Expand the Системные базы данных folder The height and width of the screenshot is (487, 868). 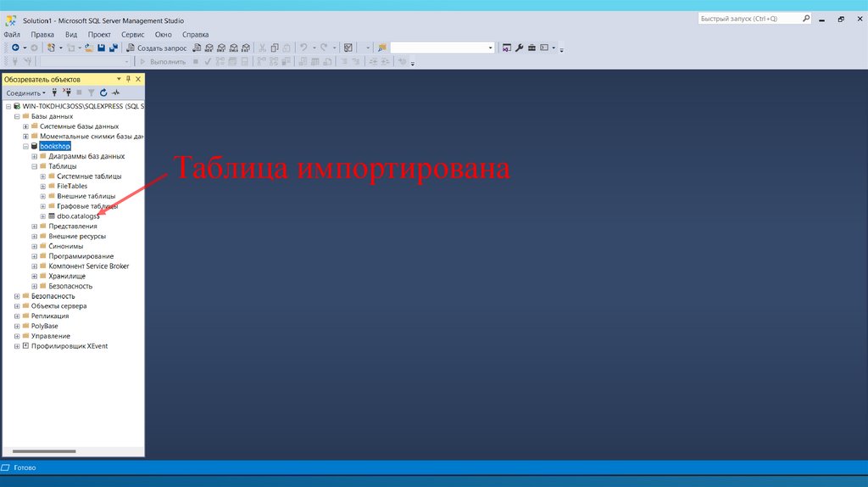[25, 126]
